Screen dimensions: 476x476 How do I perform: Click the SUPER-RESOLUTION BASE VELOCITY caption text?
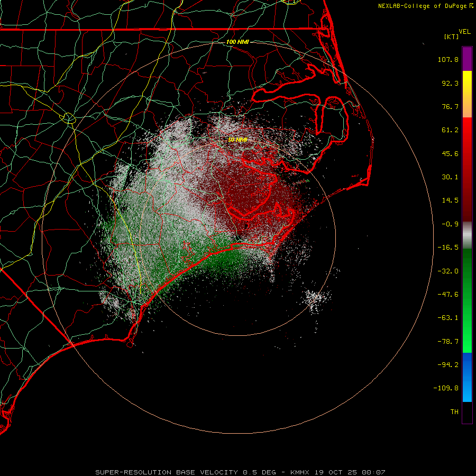coord(168,472)
